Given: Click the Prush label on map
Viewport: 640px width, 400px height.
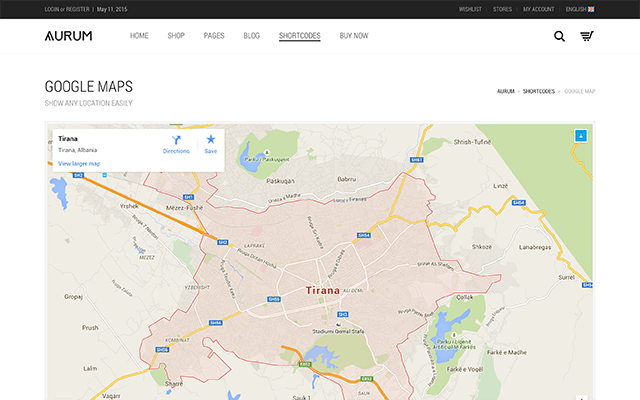Looking at the screenshot, I should (90, 328).
